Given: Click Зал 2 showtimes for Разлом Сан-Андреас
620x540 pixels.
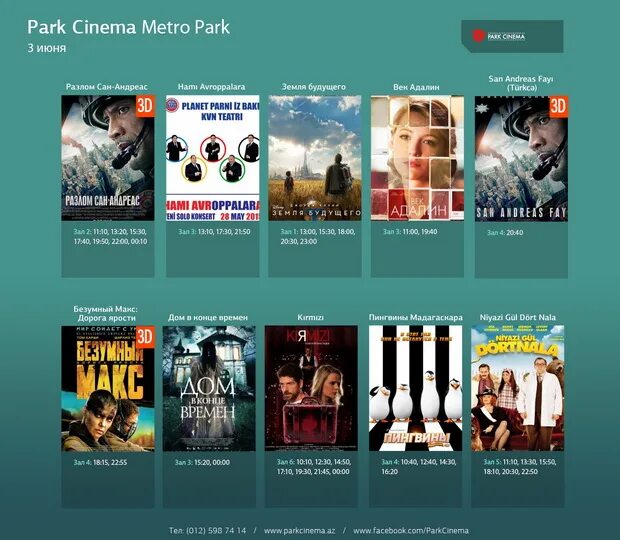Looking at the screenshot, I should 110,236.
